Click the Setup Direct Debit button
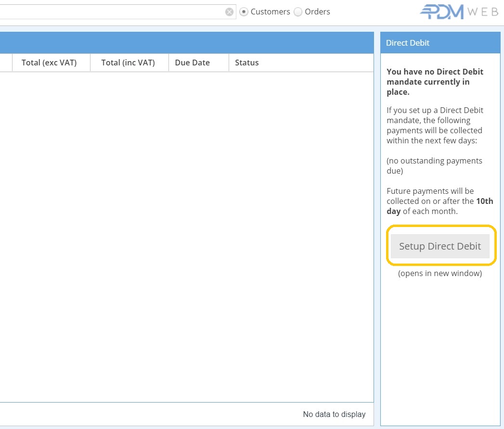 (440, 246)
